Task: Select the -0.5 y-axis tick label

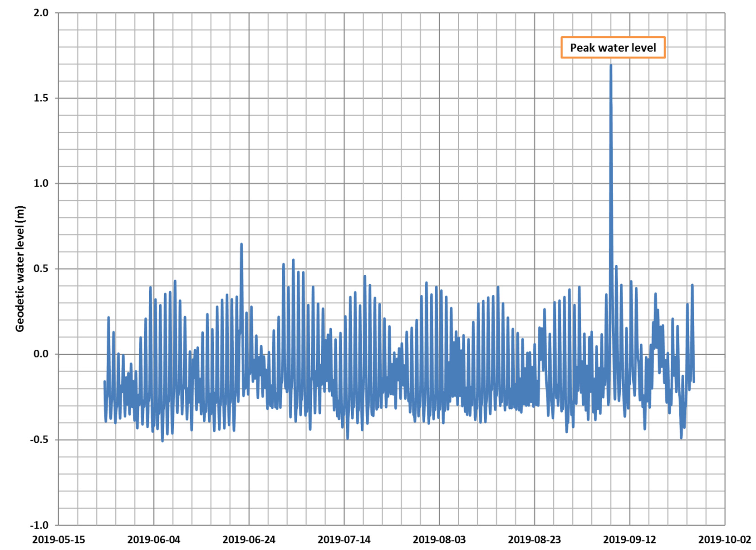Action: (39, 440)
